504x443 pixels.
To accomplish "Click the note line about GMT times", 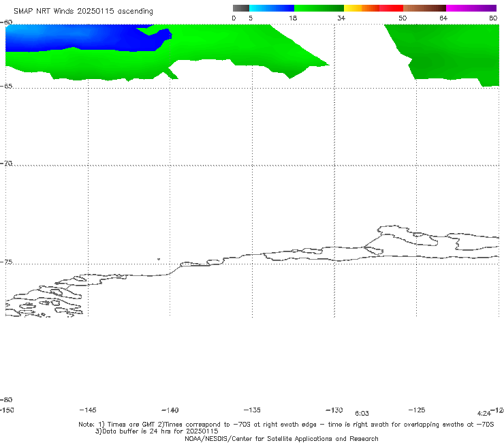I will coord(286,425).
